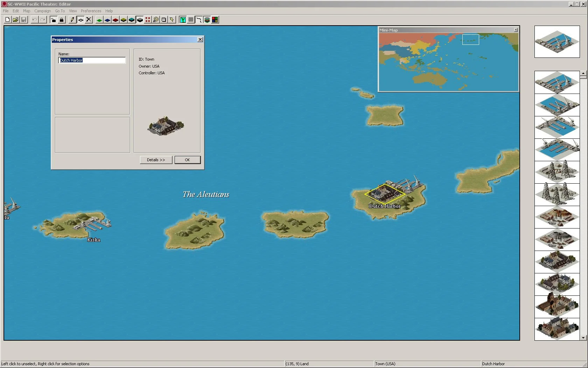588x368 pixels.
Task: Open the Campaign menu
Action: coord(42,11)
